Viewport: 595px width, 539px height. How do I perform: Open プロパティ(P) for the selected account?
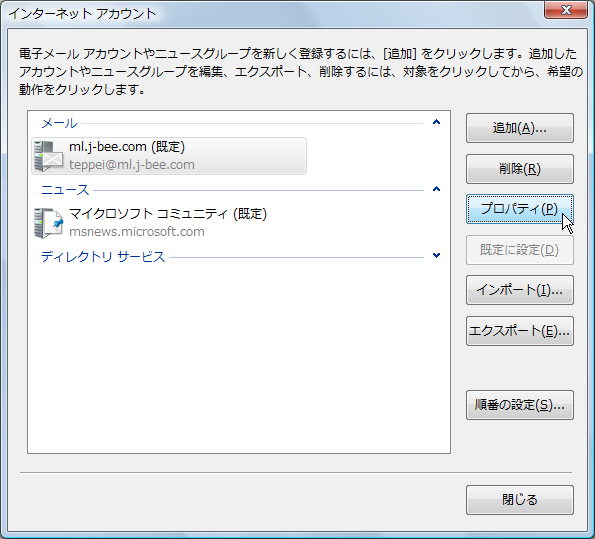tap(519, 209)
